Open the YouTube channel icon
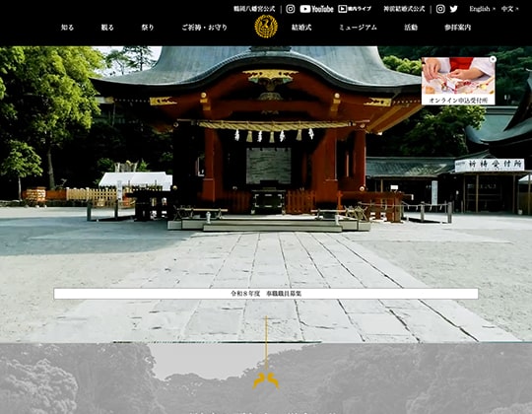This screenshot has height=414, width=532. tap(317, 9)
